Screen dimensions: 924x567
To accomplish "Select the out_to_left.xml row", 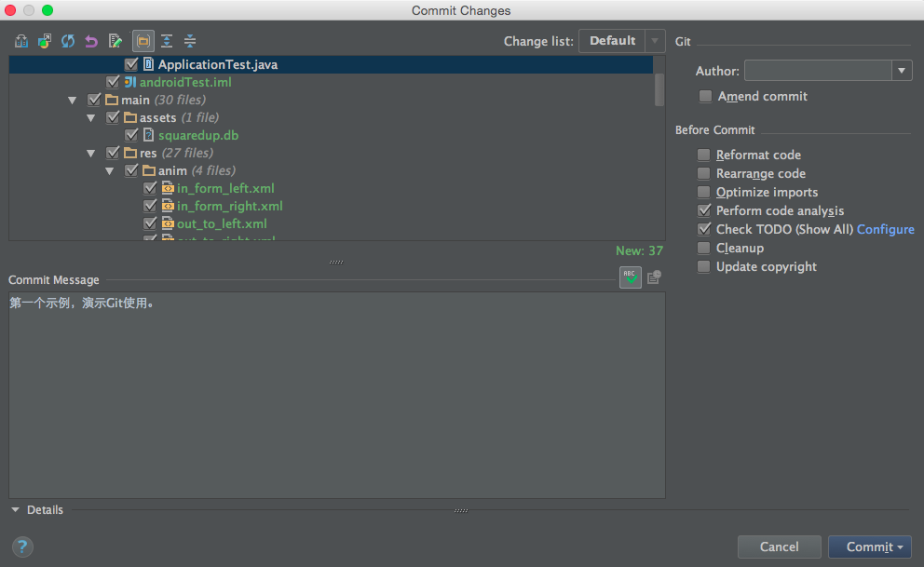I will coord(332,223).
